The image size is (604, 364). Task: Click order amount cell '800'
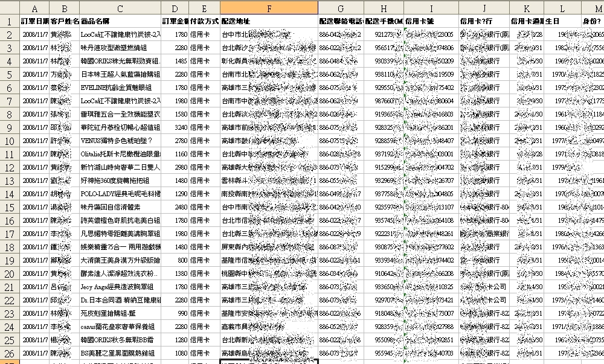(175, 260)
